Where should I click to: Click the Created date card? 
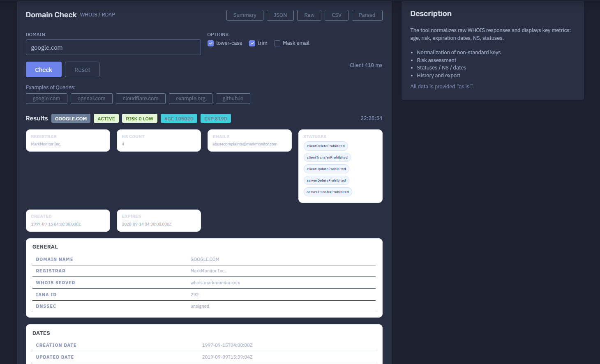tap(68, 221)
